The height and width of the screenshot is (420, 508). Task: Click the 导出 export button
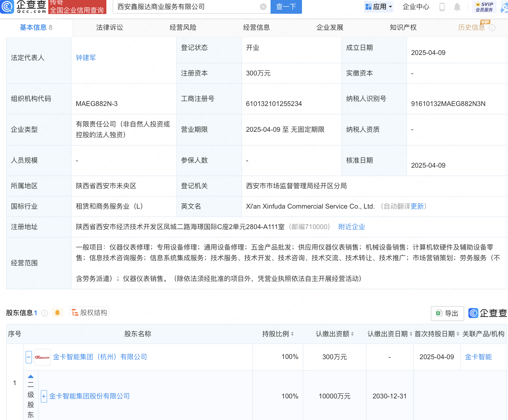point(447,313)
